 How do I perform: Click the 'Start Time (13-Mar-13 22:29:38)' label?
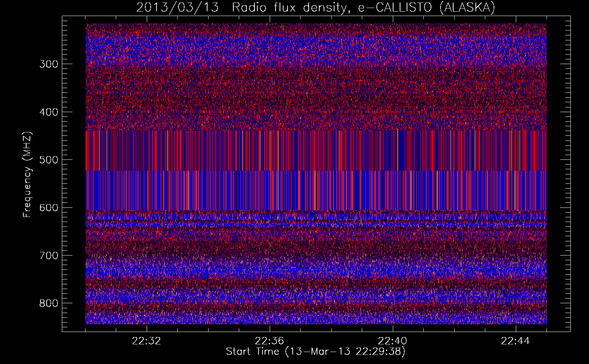tap(316, 352)
